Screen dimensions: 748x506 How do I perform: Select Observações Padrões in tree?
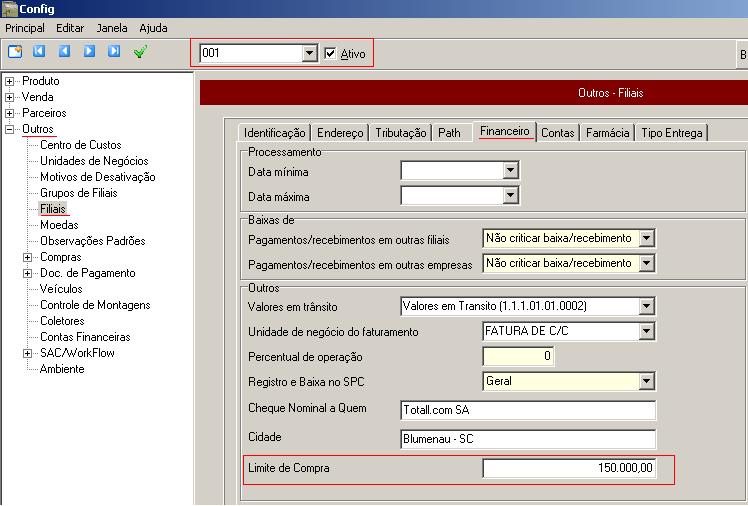[x=93, y=241]
